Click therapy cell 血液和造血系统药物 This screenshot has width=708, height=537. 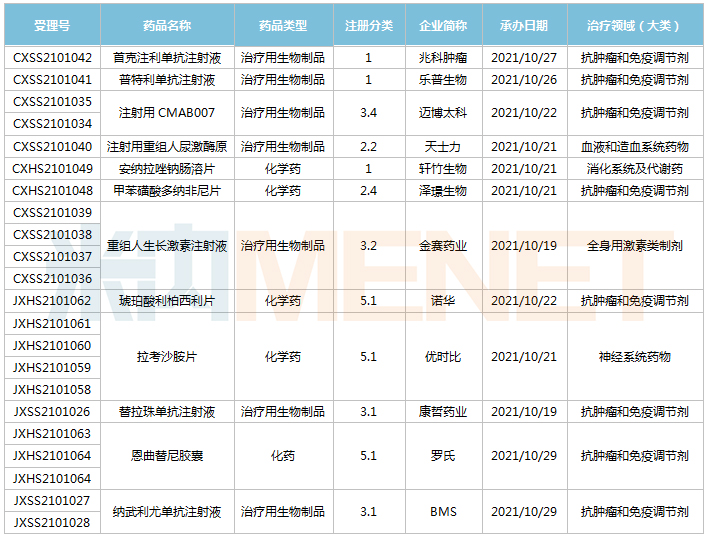pyautogui.click(x=635, y=147)
